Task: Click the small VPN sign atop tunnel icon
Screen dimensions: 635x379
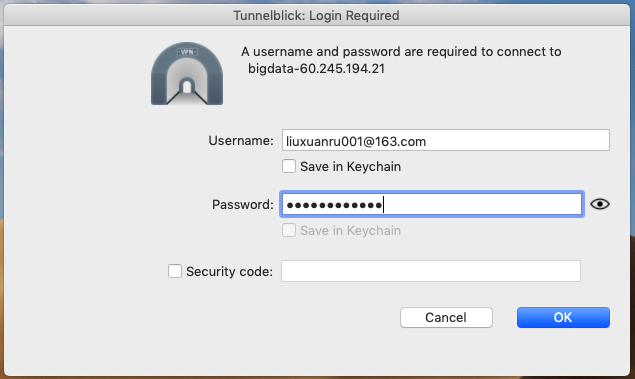Action: (187, 52)
